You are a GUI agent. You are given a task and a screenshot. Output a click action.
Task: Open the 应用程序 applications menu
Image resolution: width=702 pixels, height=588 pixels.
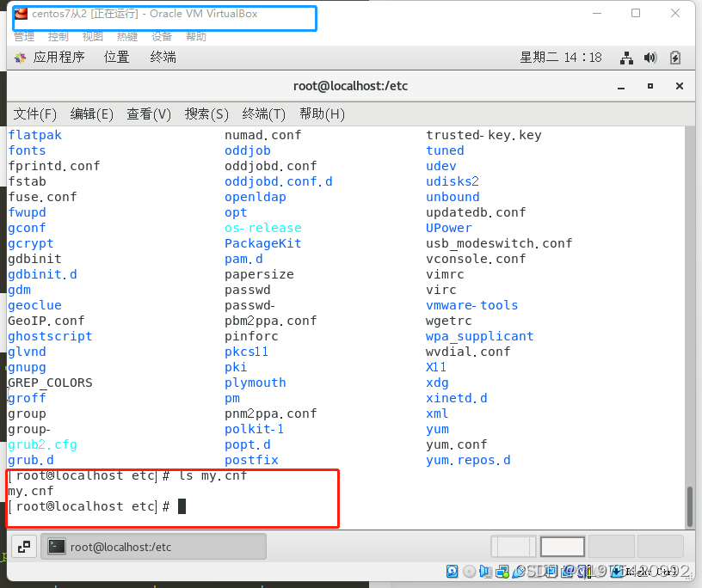(x=58, y=58)
